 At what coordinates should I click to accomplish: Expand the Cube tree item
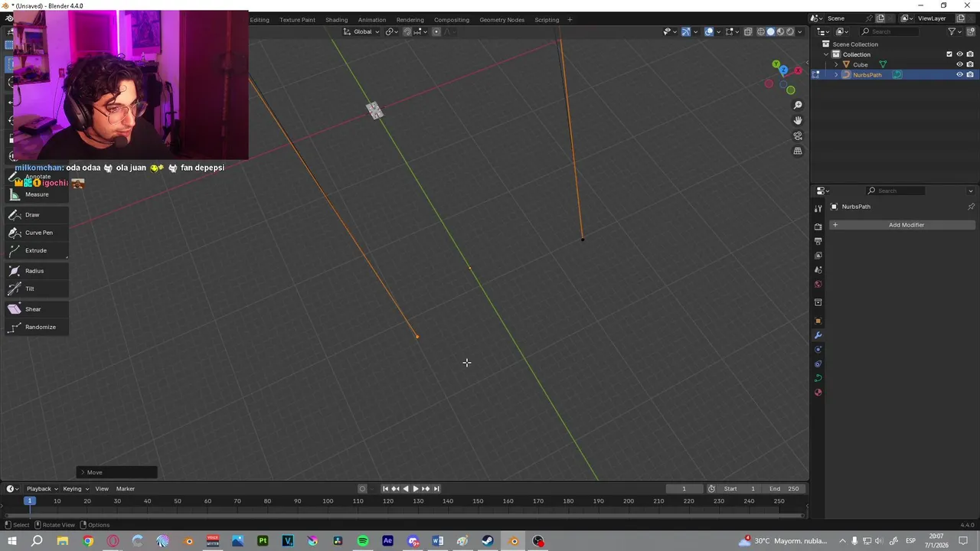[x=836, y=64]
